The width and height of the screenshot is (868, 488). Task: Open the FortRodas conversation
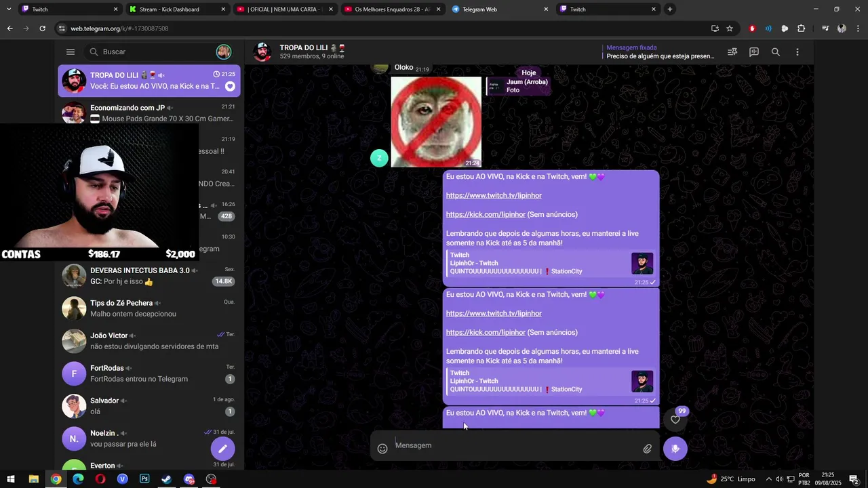pos(149,373)
